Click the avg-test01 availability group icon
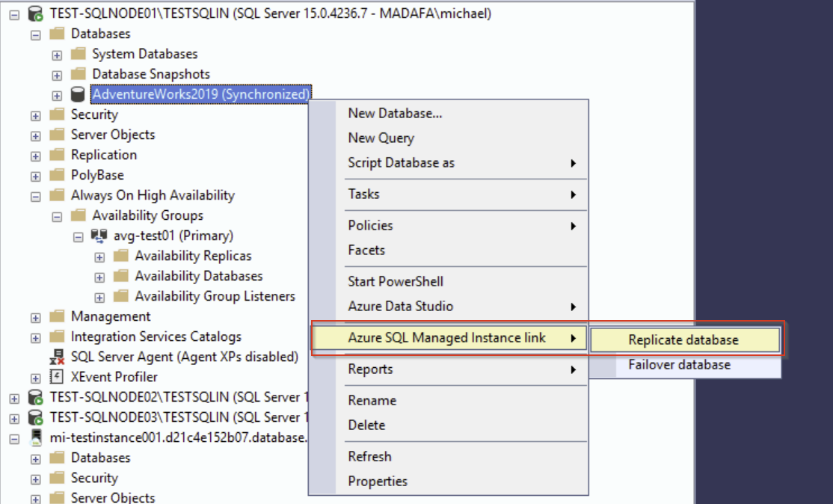 pos(99,236)
